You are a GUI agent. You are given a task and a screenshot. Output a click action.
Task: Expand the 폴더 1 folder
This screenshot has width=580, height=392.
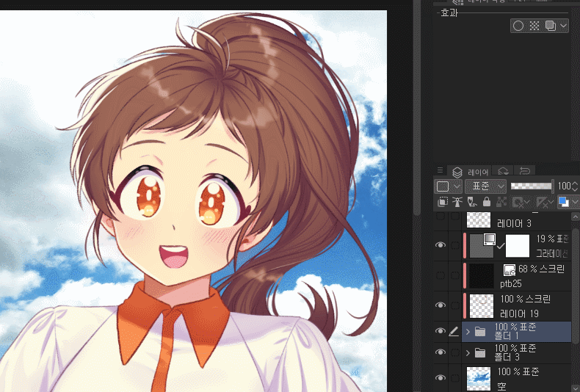point(468,331)
